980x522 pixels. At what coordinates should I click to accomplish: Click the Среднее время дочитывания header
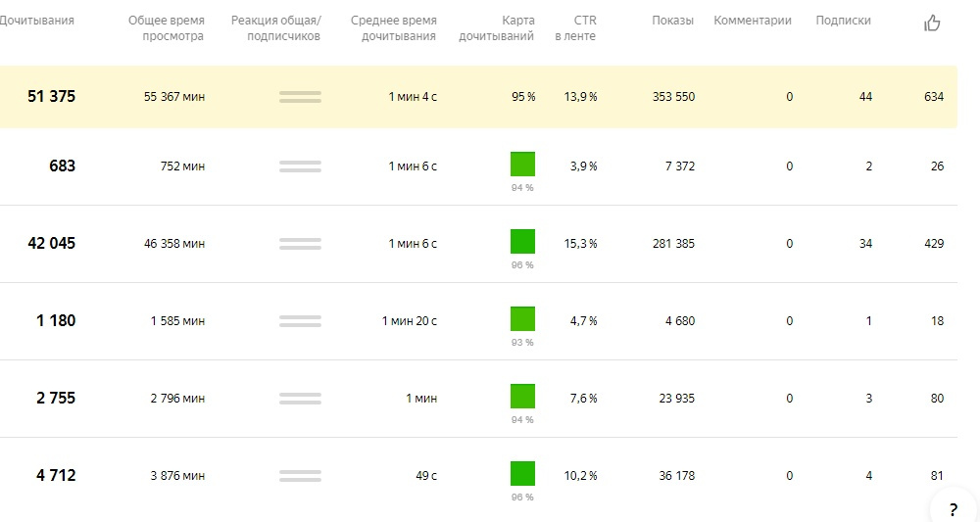tap(393, 28)
